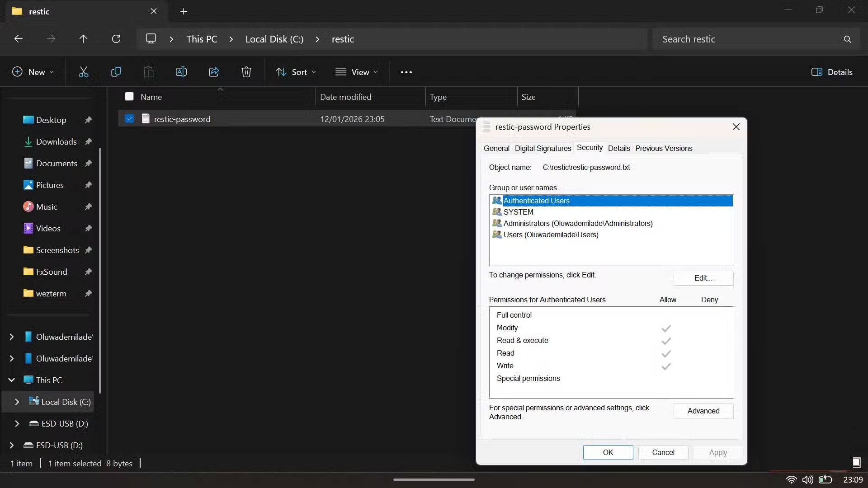Click the Refresh icon
This screenshot has height=488, width=868.
116,39
